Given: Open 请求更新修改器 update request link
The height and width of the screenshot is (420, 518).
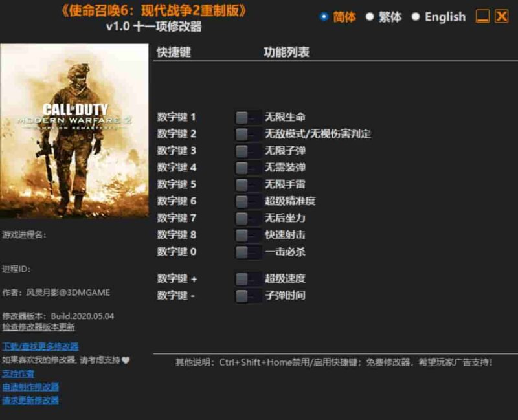Looking at the screenshot, I should (x=31, y=399).
